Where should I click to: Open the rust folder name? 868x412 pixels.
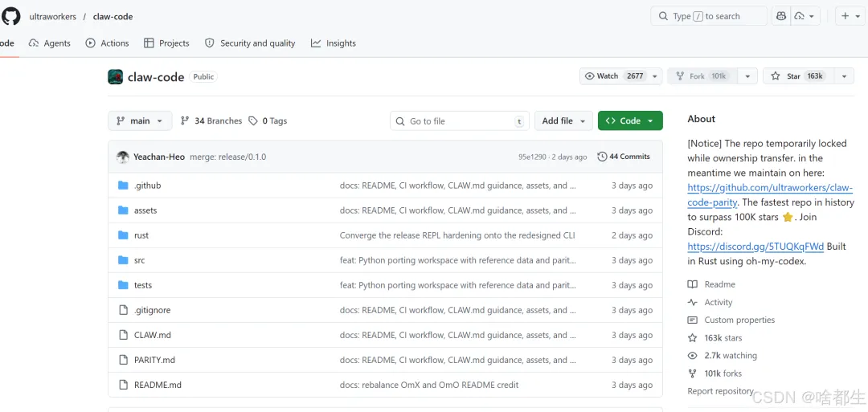pyautogui.click(x=141, y=235)
